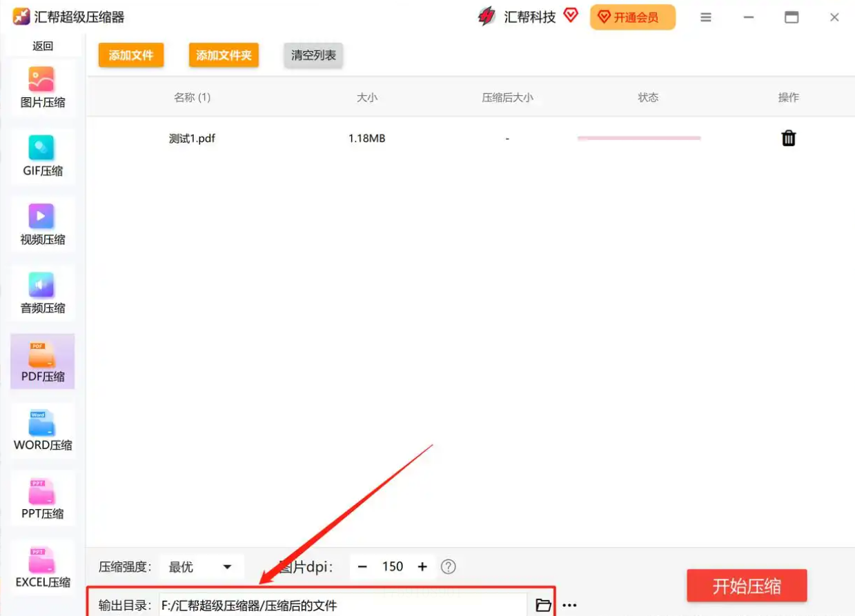
Task: Click the 汇帮科技 text label
Action: [530, 17]
